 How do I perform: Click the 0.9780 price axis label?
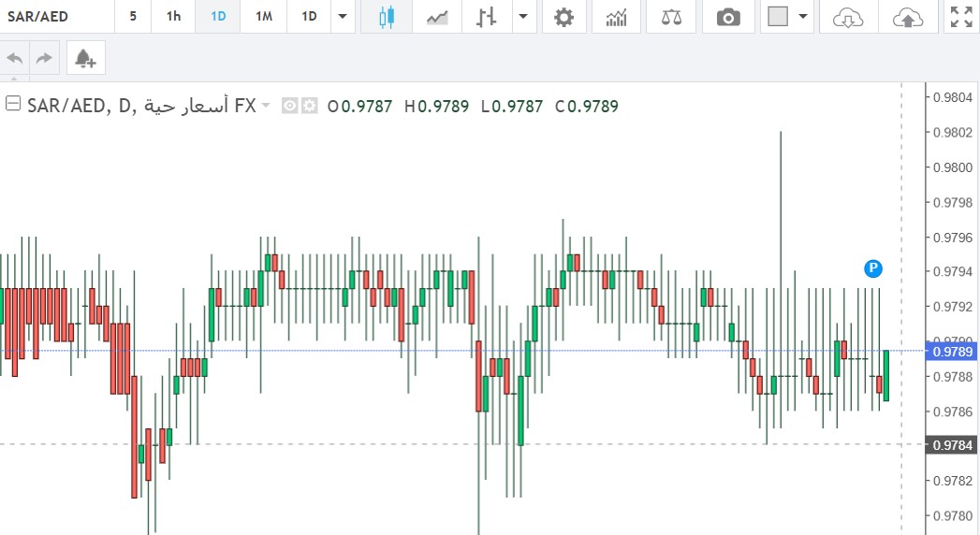pos(953,515)
